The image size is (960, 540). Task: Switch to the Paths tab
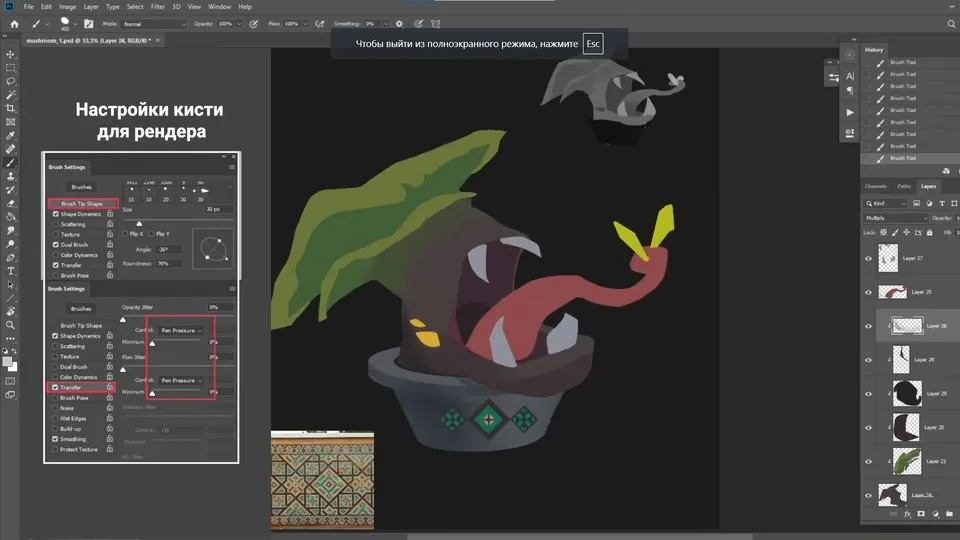tap(904, 186)
